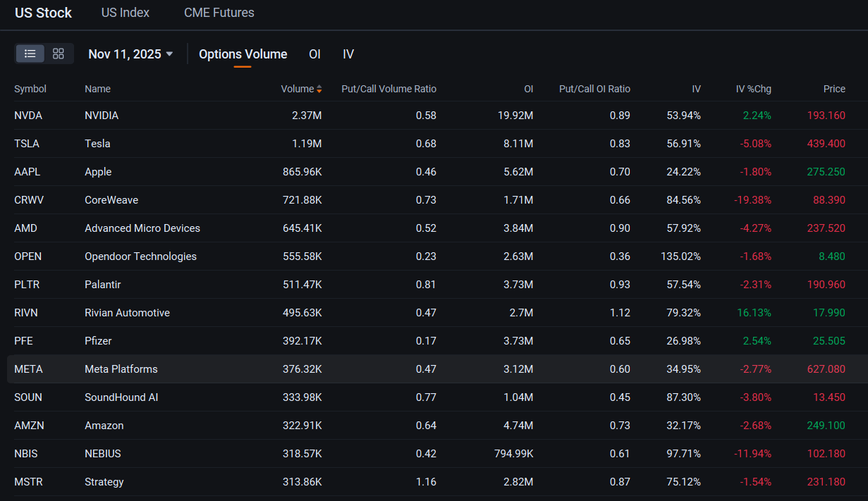Open the MSTR symbol
This screenshot has height=501, width=868.
(x=28, y=482)
